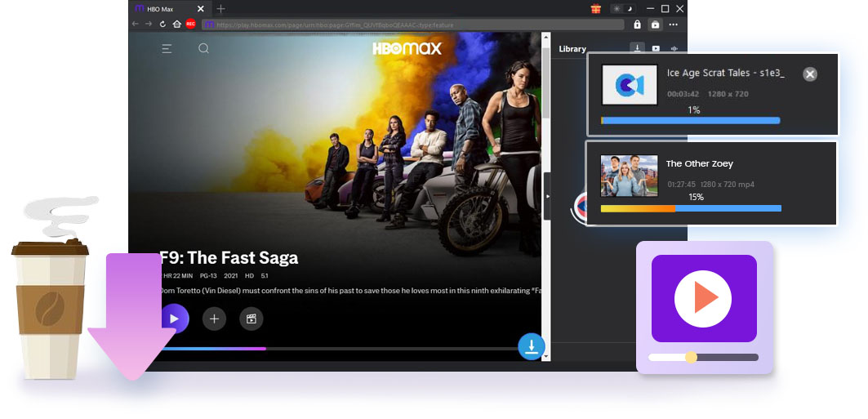Open a new tab with plus
The width and height of the screenshot is (868, 419).
coord(220,8)
